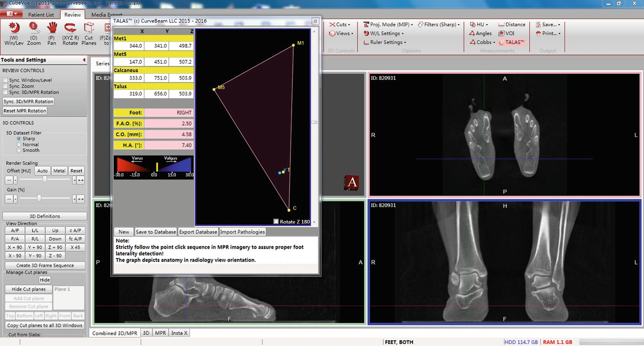Open the Cut Planes tool
Image resolution: width=644 pixels, height=346 pixels.
click(89, 33)
